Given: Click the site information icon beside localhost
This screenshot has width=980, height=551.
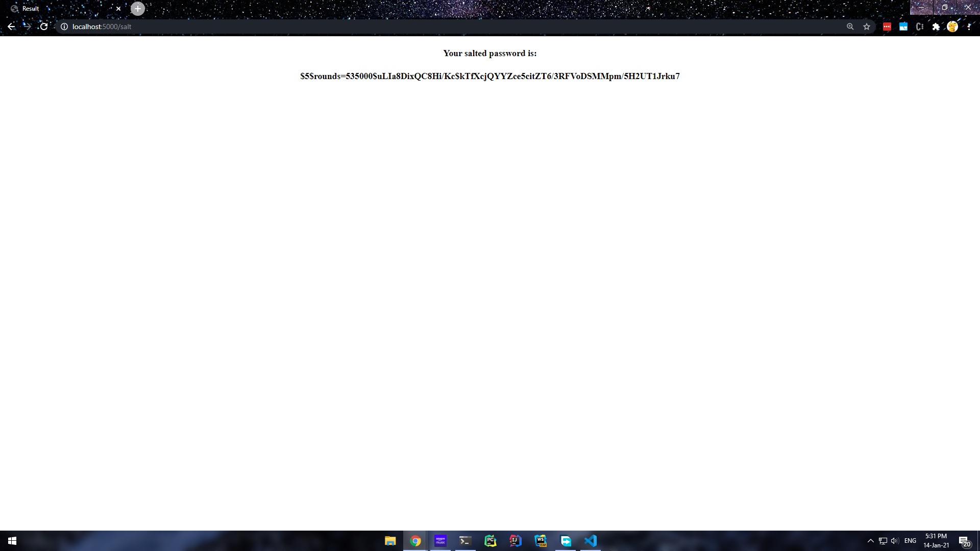Looking at the screenshot, I should (x=64, y=27).
